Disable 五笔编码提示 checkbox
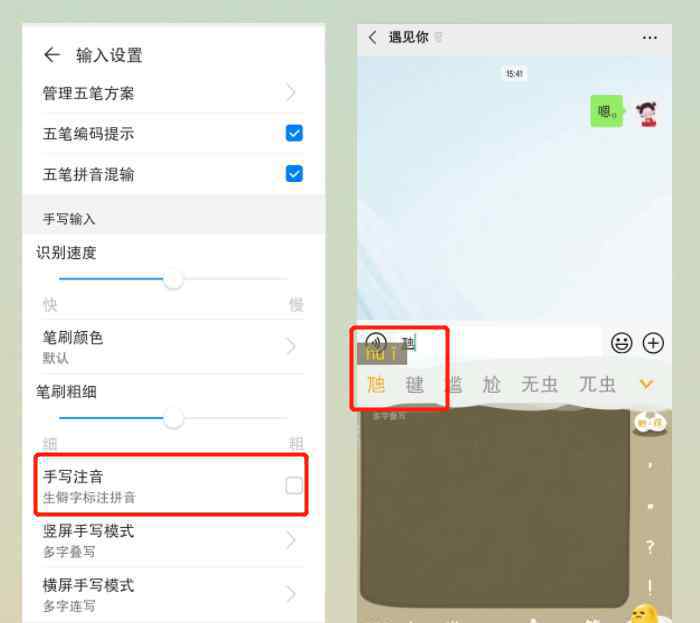700x623 pixels. pos(294,133)
